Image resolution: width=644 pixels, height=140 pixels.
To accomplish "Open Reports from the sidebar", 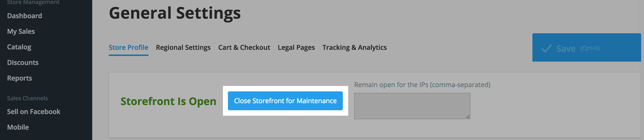I will (19, 78).
